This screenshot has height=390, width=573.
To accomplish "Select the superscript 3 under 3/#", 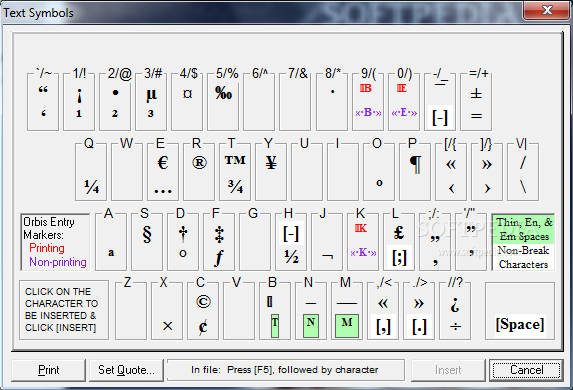I will pyautogui.click(x=151, y=114).
